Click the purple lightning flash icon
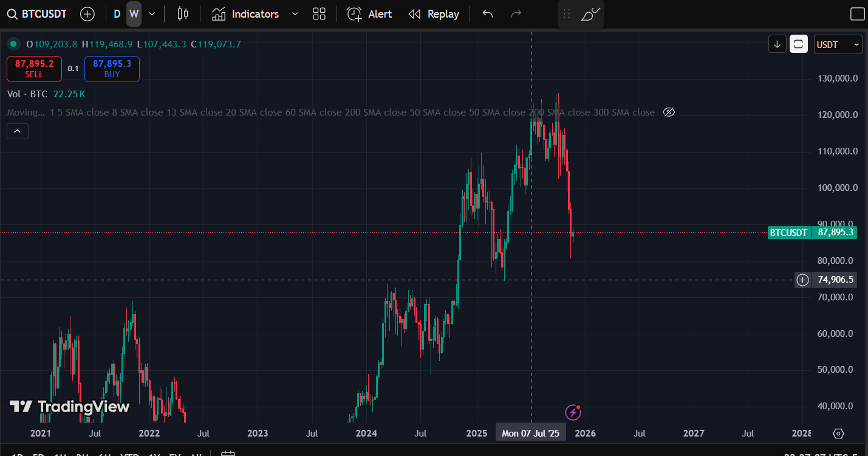The width and height of the screenshot is (868, 456). click(x=573, y=413)
